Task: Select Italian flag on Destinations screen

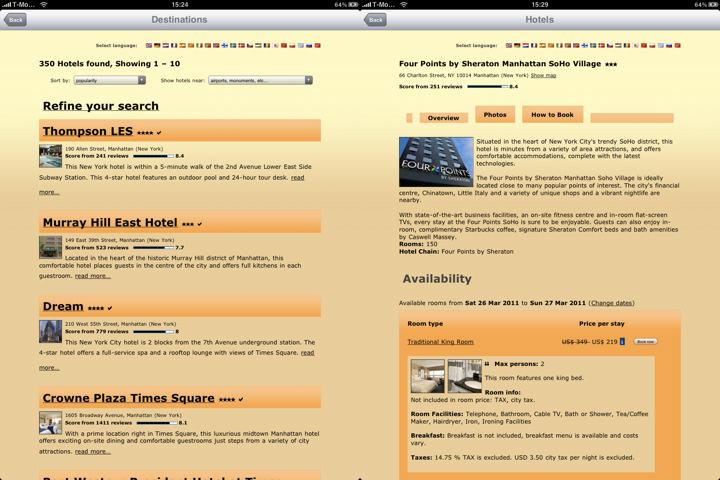Action: (199, 45)
